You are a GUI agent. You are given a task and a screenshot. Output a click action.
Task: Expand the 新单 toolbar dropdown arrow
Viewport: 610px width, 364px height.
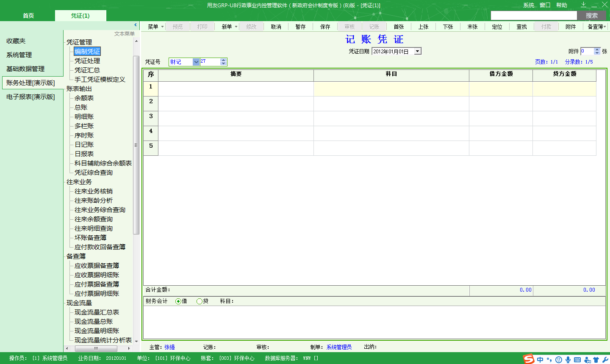[x=236, y=27]
